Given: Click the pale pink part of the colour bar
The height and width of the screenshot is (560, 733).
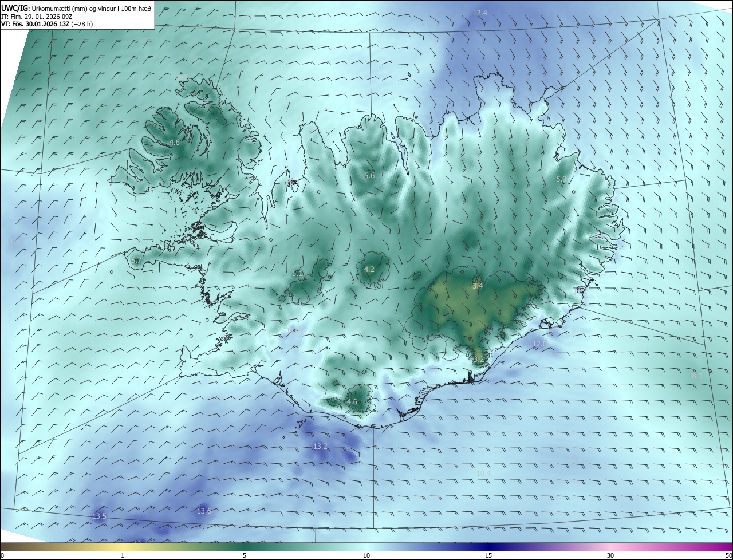Looking at the screenshot, I should (610, 547).
